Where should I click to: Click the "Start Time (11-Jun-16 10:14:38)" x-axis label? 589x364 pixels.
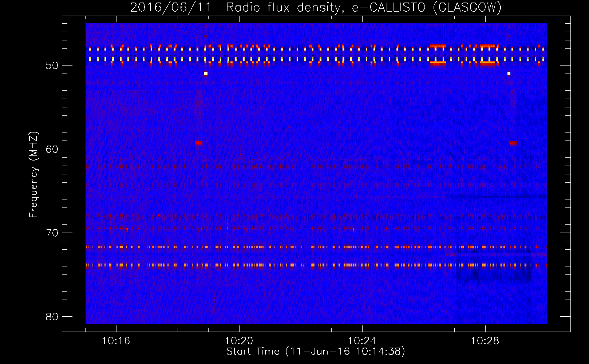pos(316,352)
